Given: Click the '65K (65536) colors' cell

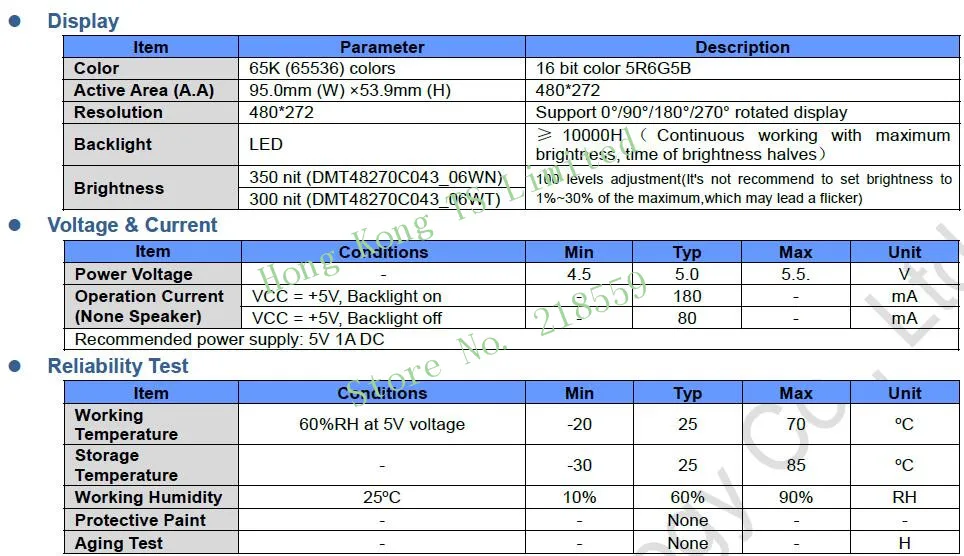Looking at the screenshot, I should [322, 68].
